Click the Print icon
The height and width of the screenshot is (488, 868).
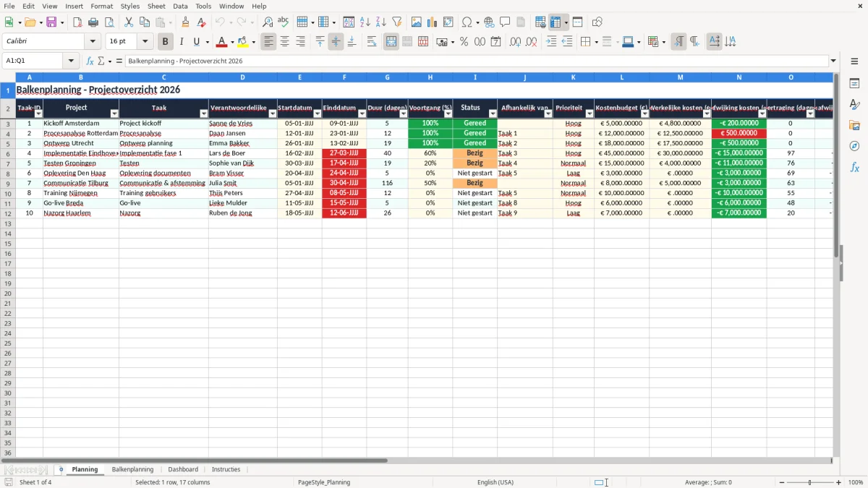[93, 22]
